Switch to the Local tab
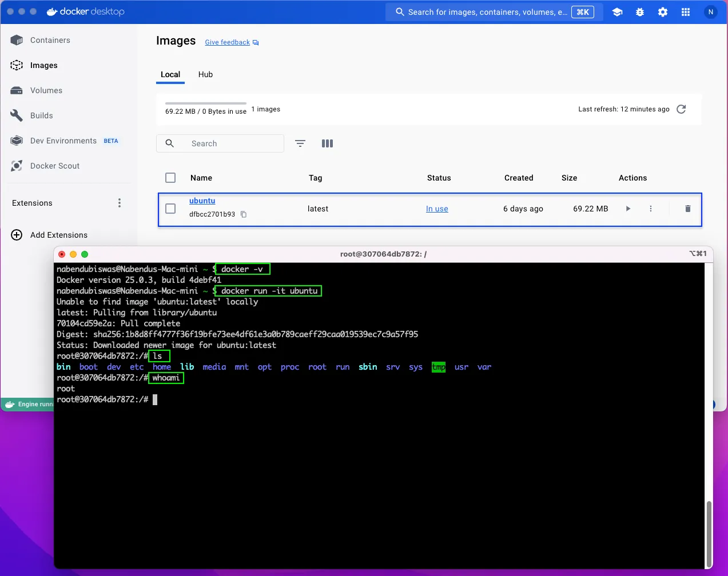This screenshot has width=728, height=576. pos(170,74)
